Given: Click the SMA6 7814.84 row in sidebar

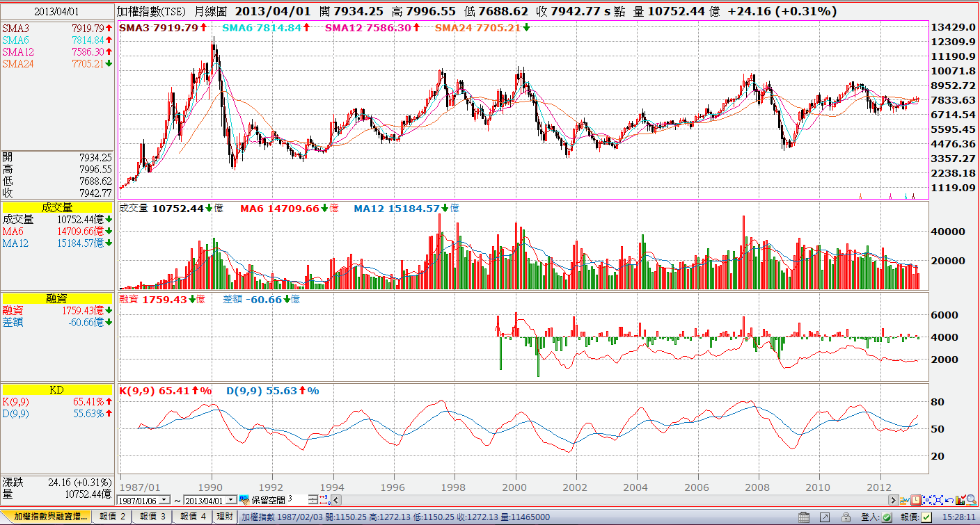Looking at the screenshot, I should 57,40.
